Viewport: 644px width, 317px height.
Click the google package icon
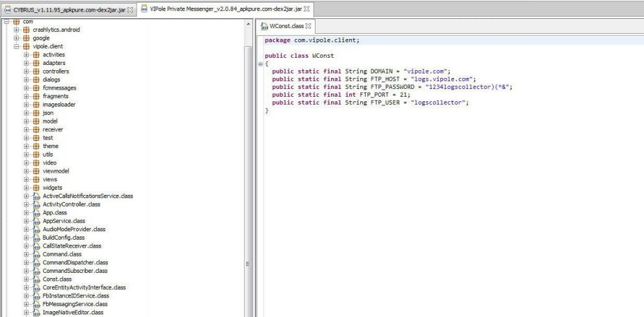click(x=26, y=38)
